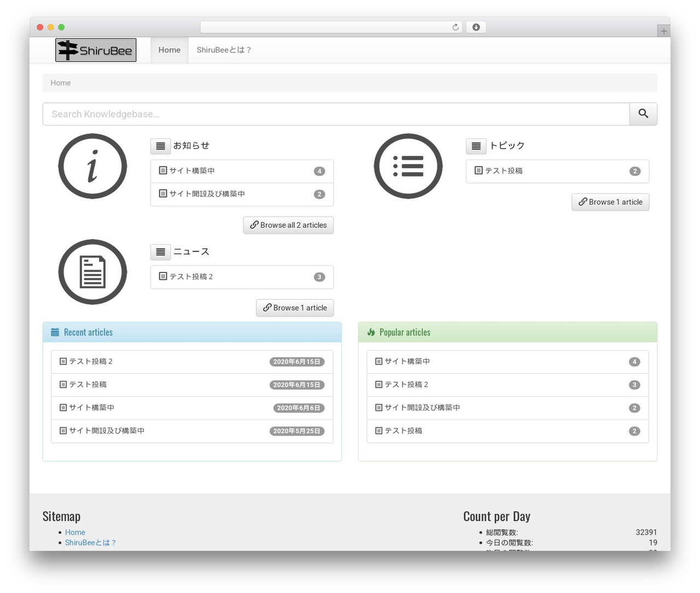Browse all 2 articles in お知らせ

(x=288, y=225)
